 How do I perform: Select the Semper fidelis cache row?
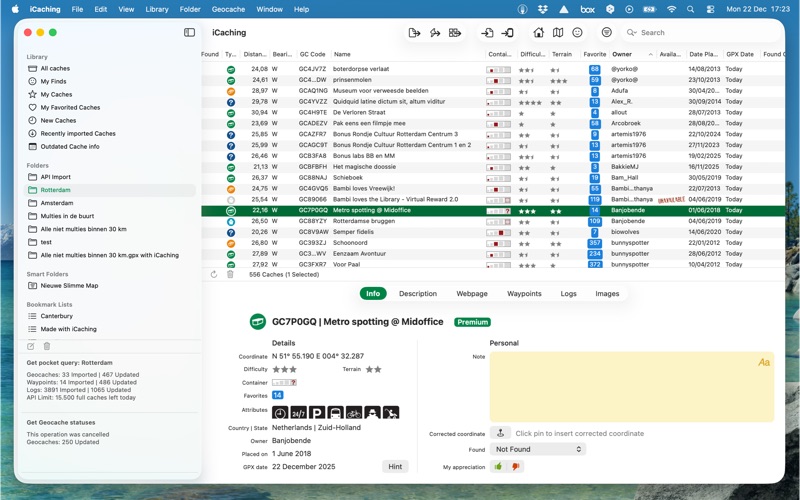pos(493,232)
